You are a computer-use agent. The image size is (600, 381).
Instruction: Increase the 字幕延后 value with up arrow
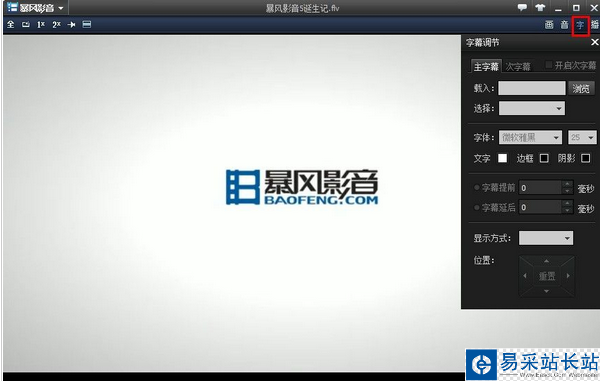pos(567,204)
